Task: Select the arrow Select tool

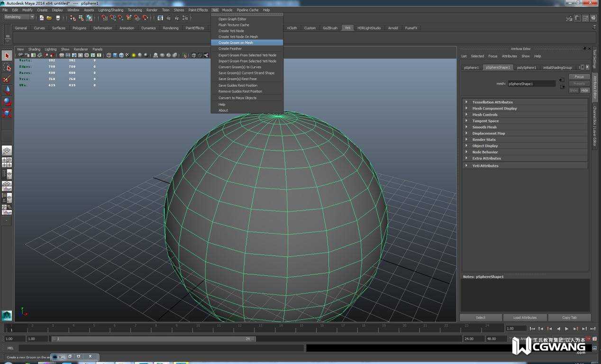Action: [x=7, y=56]
